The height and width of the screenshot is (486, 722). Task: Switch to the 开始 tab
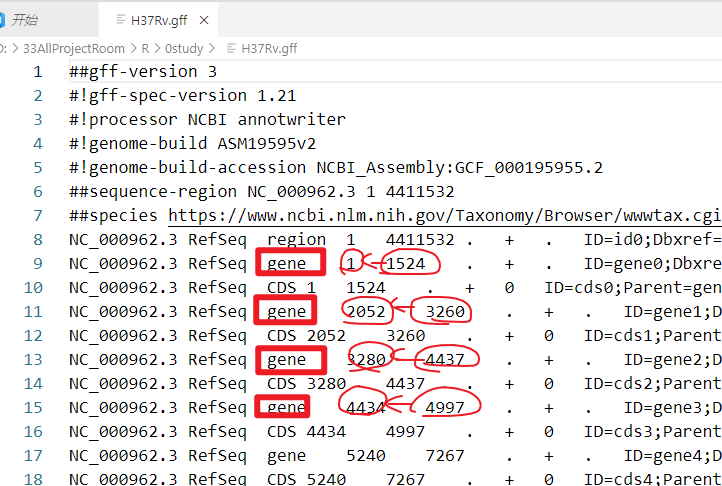tap(23, 20)
